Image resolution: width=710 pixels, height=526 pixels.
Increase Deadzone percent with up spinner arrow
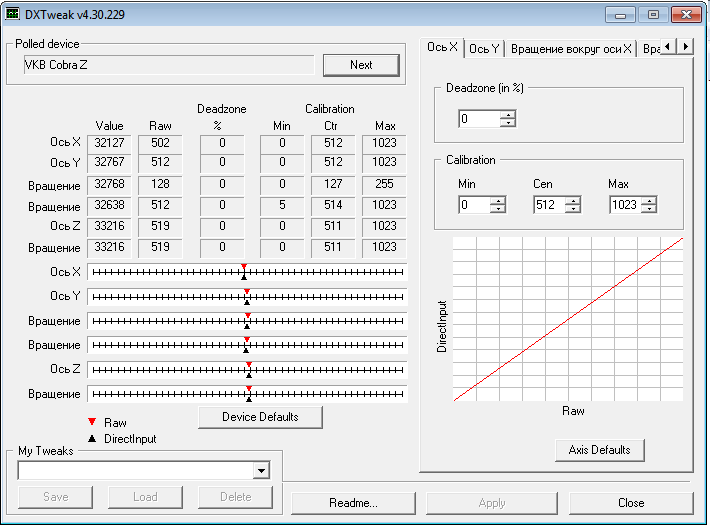click(508, 115)
